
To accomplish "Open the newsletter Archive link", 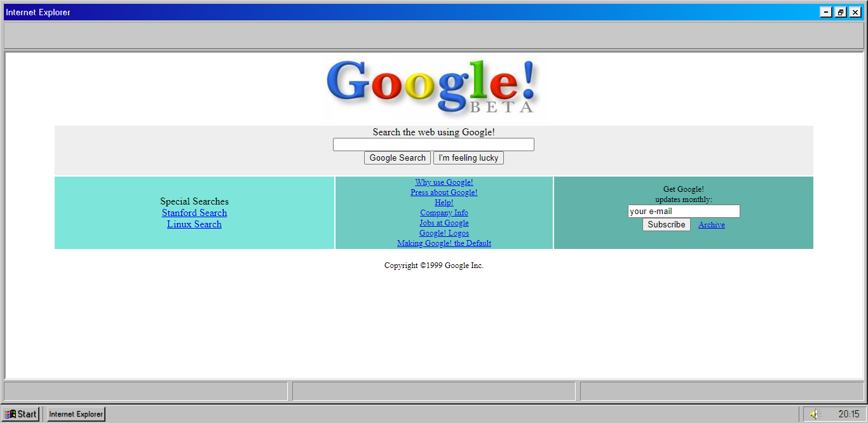I will (712, 225).
